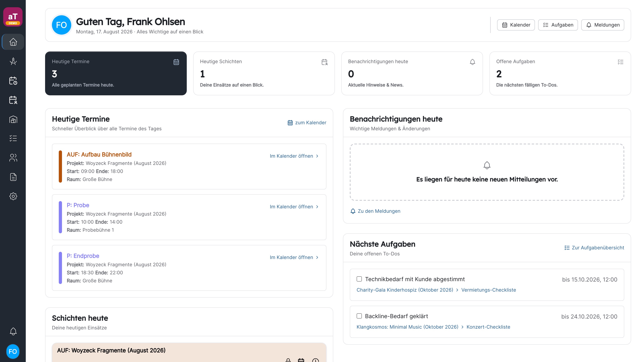Click calendar icon on Heutige Termine card

[x=176, y=62]
